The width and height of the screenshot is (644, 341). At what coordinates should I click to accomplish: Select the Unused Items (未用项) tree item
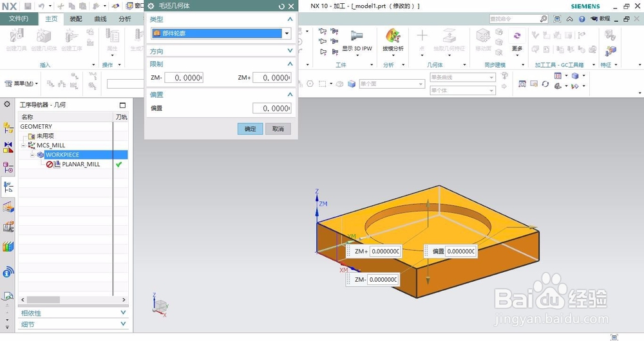point(45,136)
